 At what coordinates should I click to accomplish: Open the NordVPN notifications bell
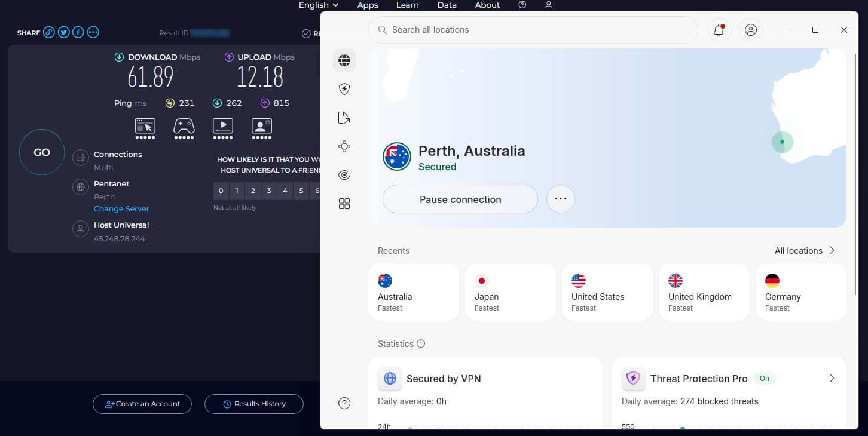pyautogui.click(x=719, y=30)
